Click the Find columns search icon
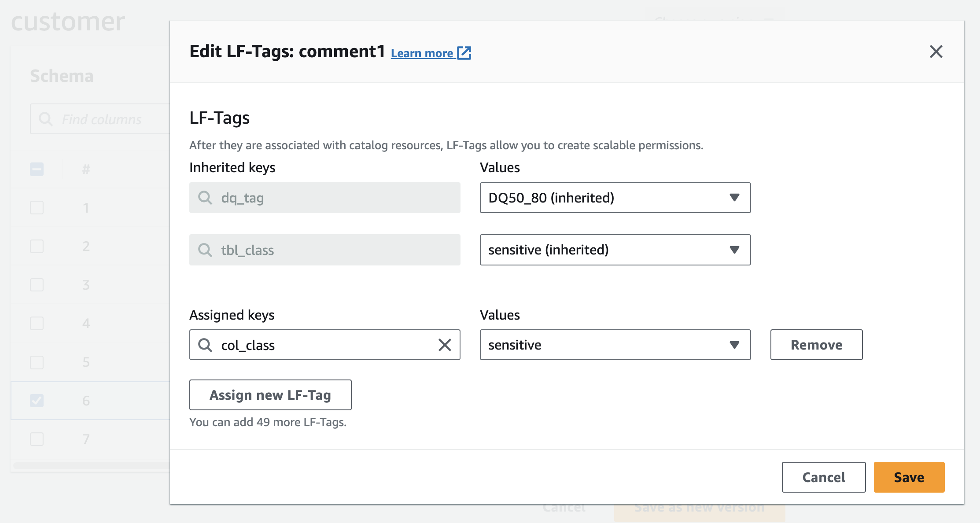This screenshot has width=980, height=523. 46,119
